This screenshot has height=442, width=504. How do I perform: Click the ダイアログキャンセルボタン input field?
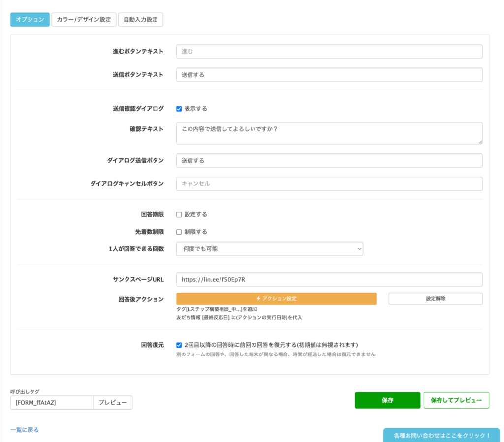329,184
